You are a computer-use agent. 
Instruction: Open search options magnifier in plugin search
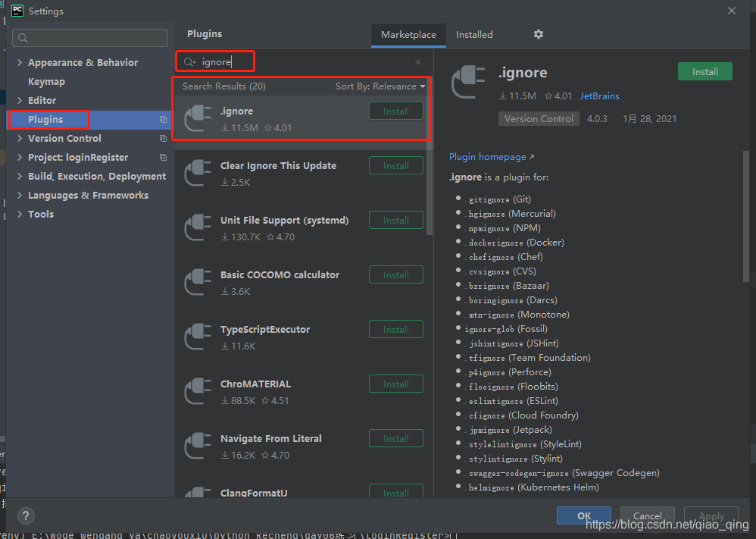click(189, 62)
